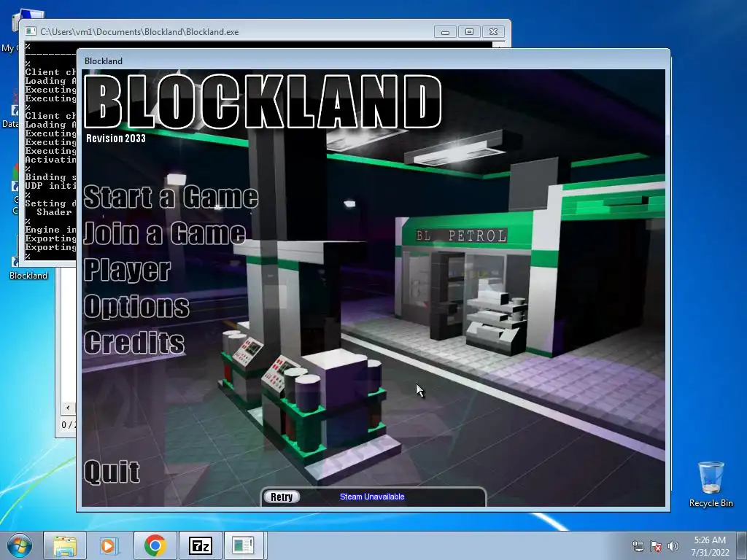Open network status tray icon

pos(638,546)
